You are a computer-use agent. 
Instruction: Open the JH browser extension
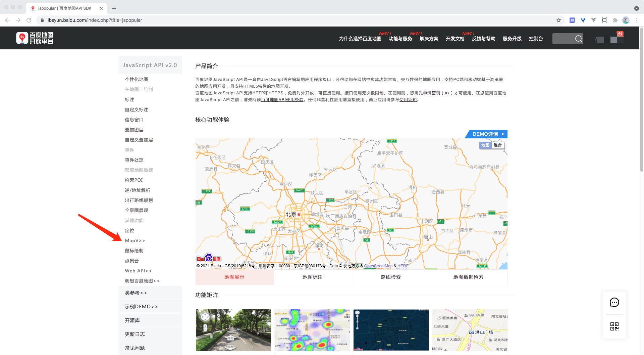[x=572, y=20]
